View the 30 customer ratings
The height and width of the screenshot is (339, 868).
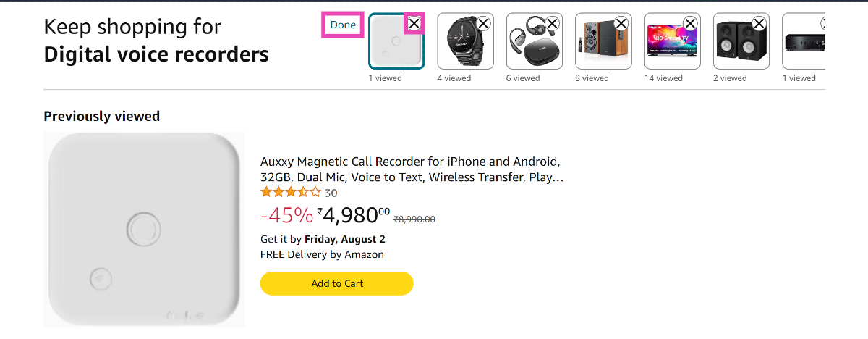(x=331, y=193)
